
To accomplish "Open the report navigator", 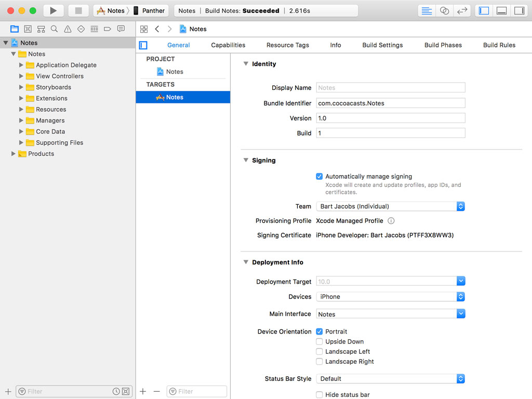I will pos(121,29).
